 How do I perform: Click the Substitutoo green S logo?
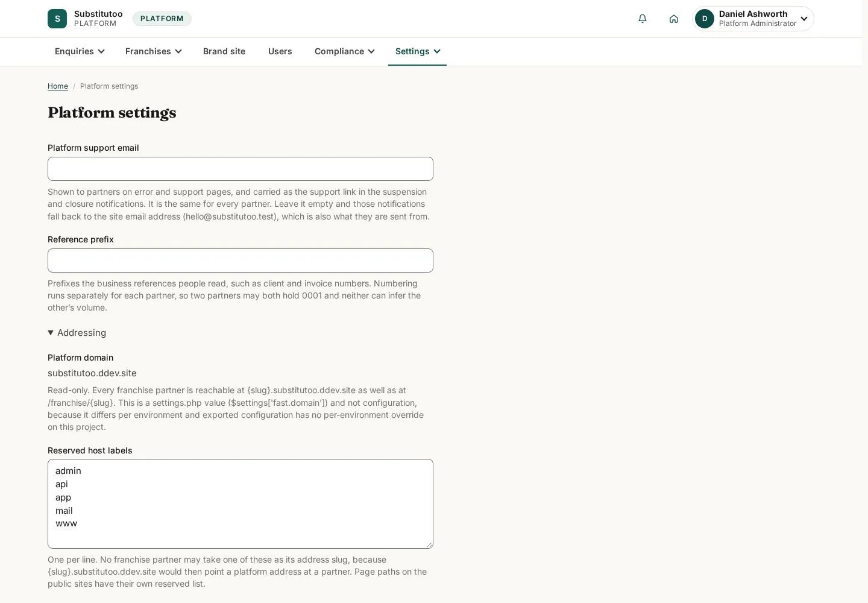(x=57, y=19)
